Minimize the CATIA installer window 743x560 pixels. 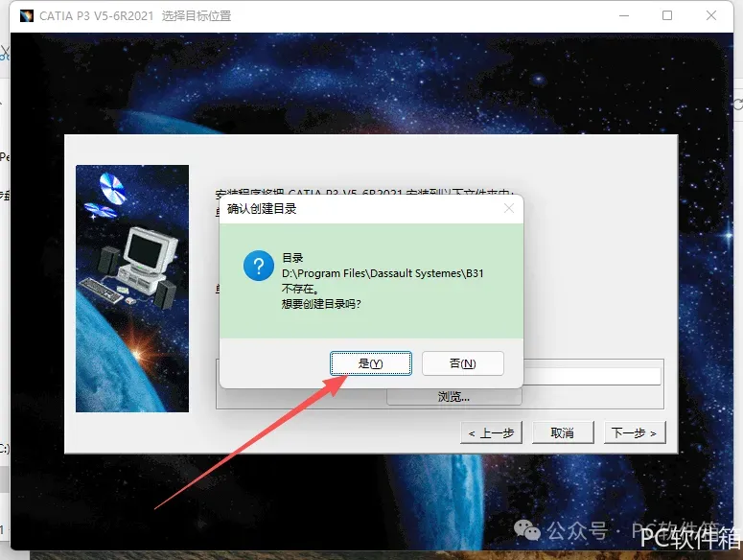624,15
